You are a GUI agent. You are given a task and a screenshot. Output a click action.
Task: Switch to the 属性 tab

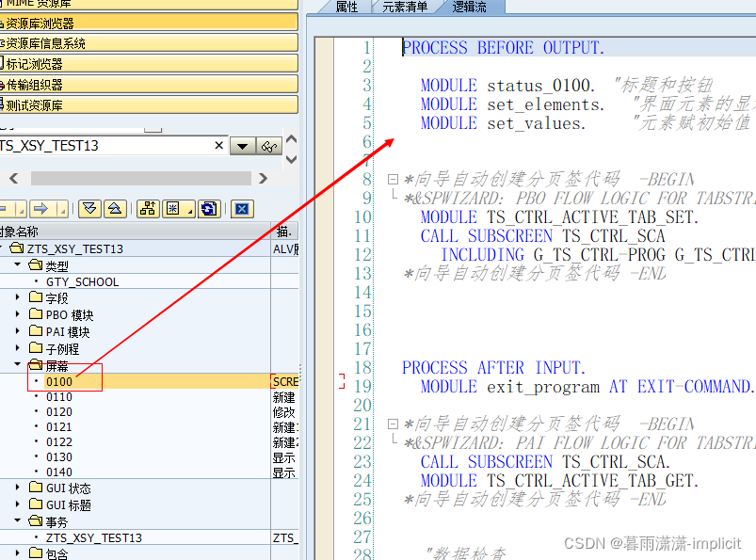point(346,7)
